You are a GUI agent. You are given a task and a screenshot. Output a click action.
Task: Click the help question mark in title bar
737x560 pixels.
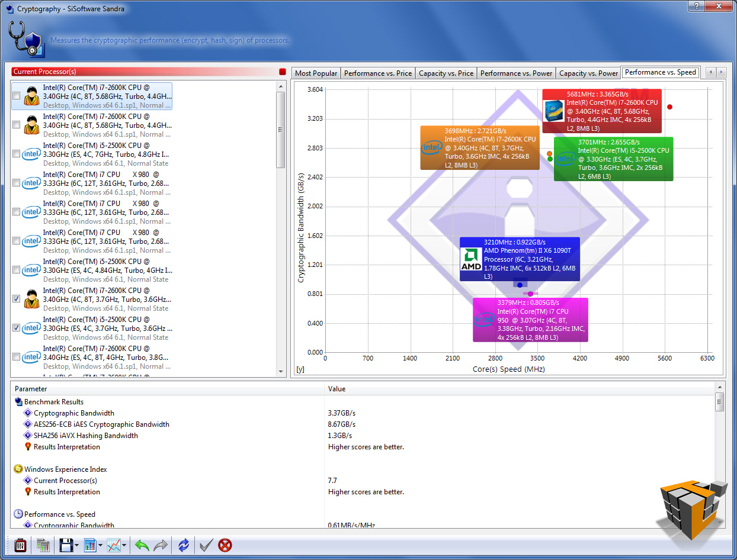(x=696, y=5)
